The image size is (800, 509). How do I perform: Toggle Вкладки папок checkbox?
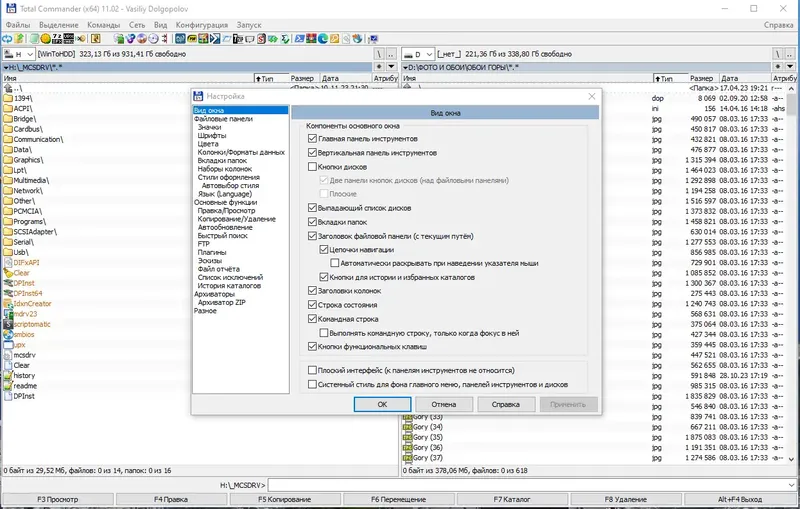[x=312, y=222]
